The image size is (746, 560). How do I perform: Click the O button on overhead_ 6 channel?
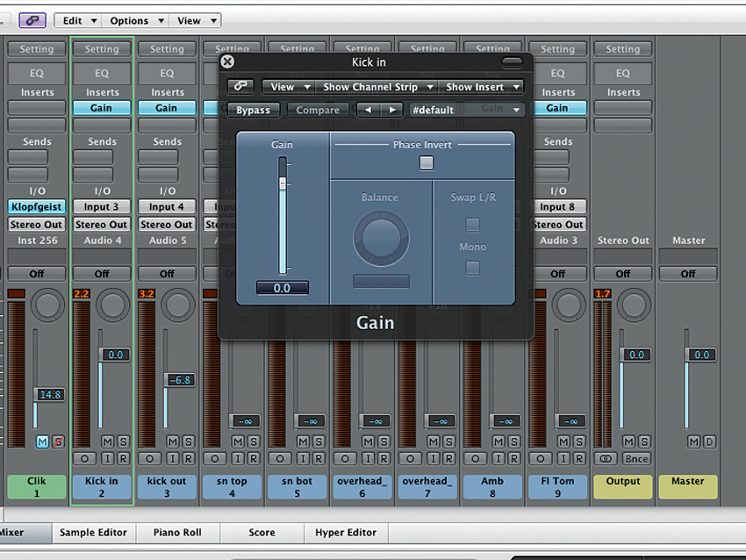click(x=345, y=459)
